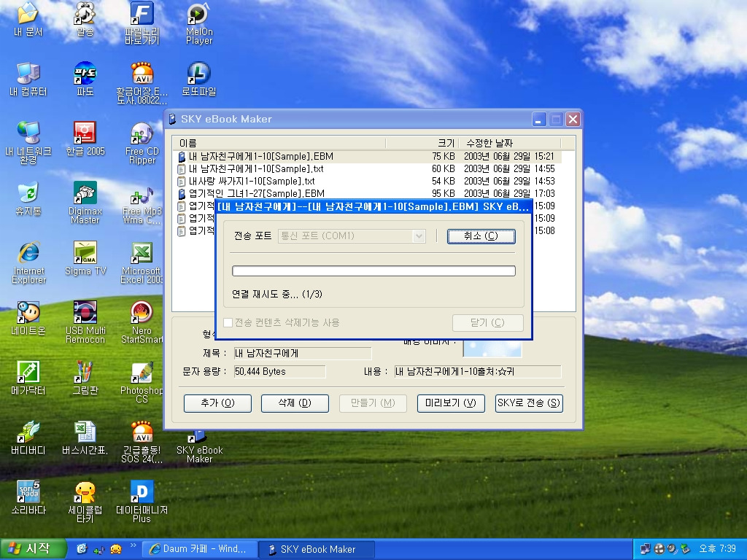Click the 내용 content field
Image resolution: width=747 pixels, height=560 pixels.
click(477, 372)
